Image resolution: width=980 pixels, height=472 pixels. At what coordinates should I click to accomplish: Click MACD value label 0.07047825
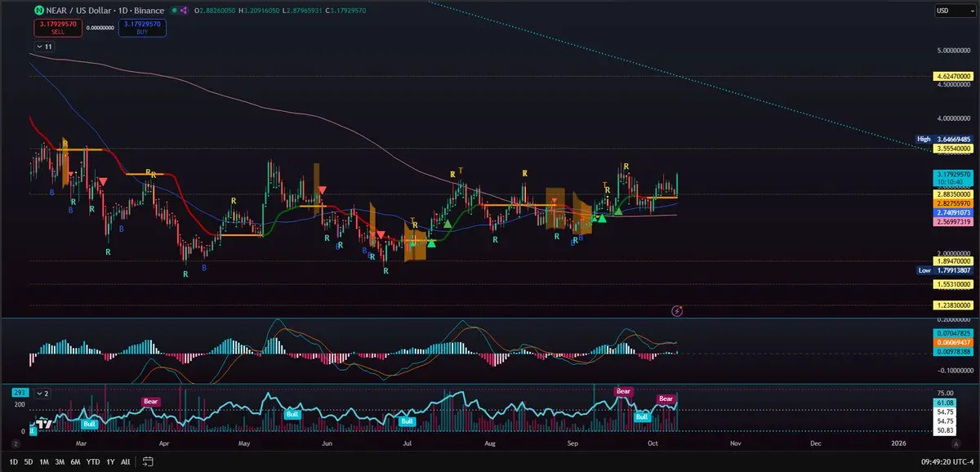952,333
